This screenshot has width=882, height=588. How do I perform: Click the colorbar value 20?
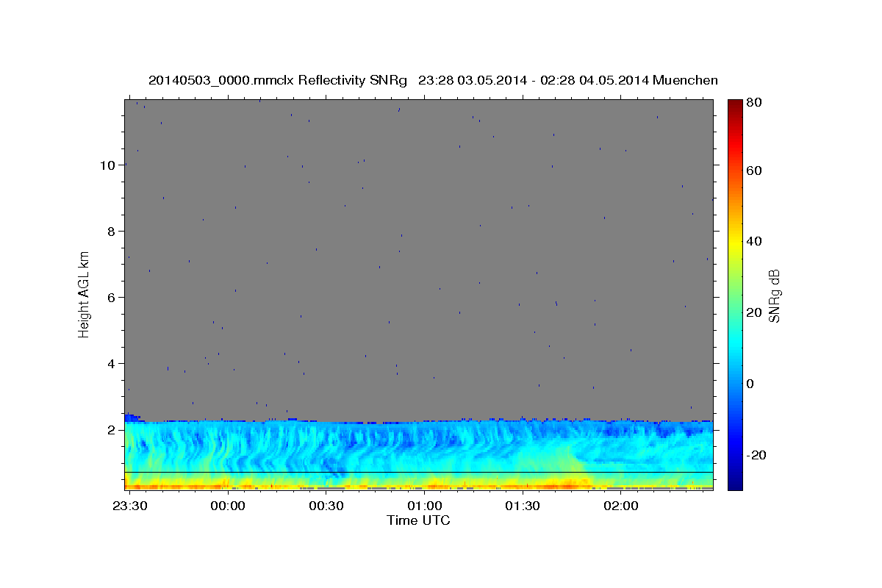tap(755, 312)
